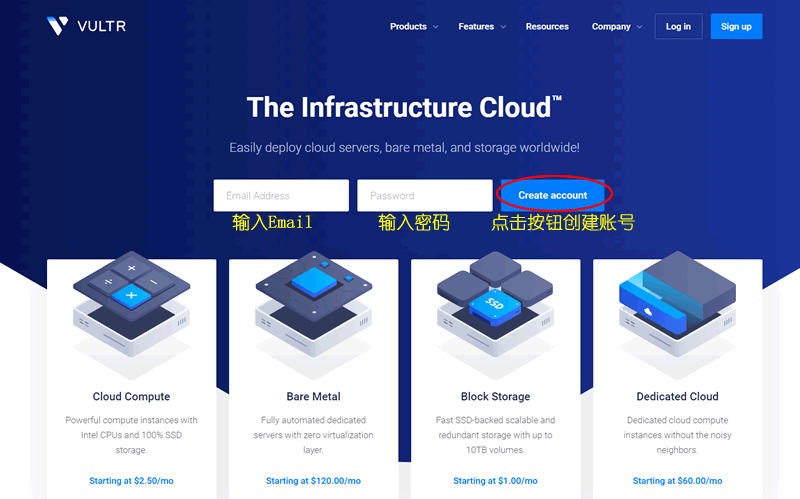Click 'Fast SSD-backed scalable' description text

coord(495,435)
